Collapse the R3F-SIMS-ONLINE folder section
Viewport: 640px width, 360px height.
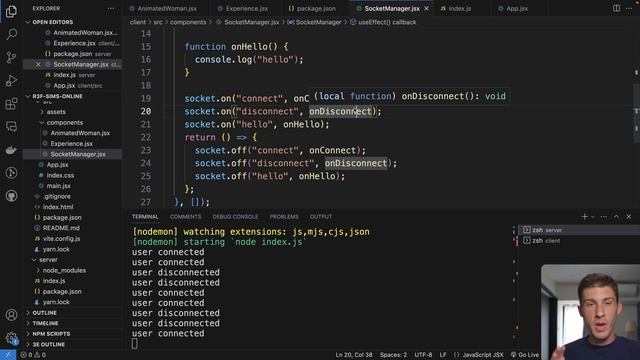coord(57,96)
